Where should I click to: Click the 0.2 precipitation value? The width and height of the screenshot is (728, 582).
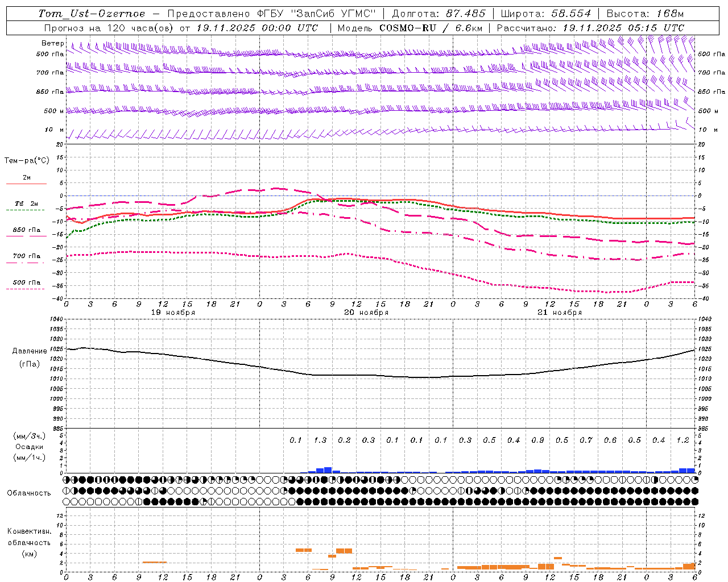point(344,440)
